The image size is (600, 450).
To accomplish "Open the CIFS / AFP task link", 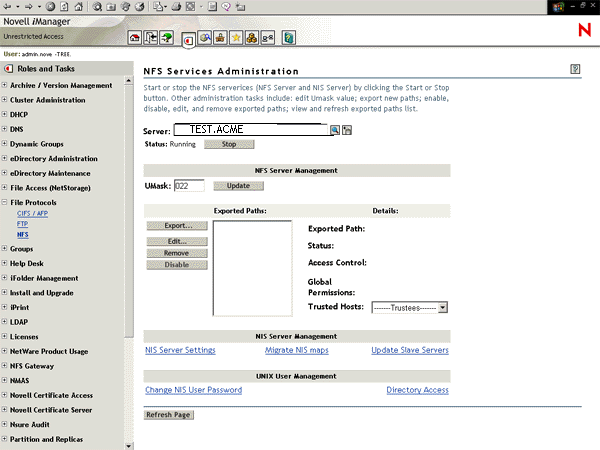I will (x=33, y=214).
